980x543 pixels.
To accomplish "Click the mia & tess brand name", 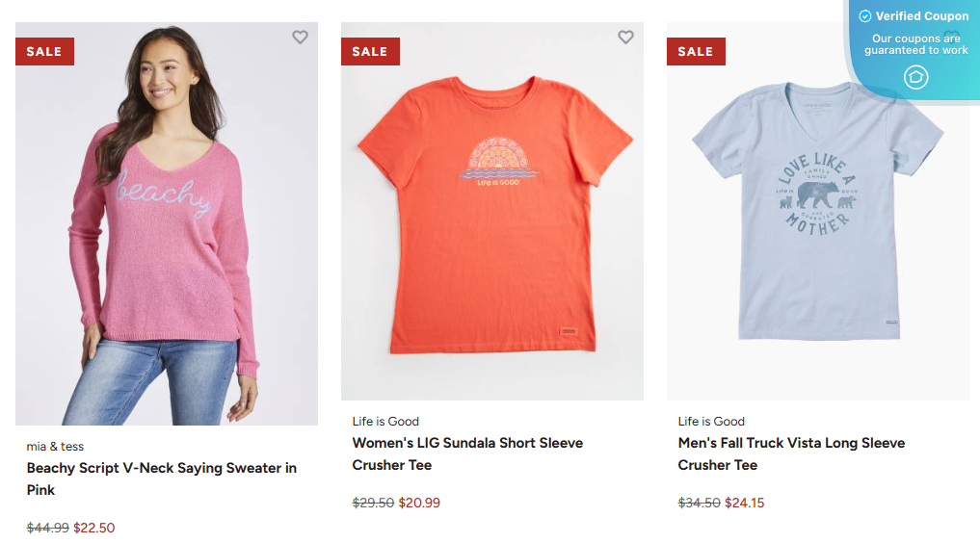I will click(x=55, y=447).
